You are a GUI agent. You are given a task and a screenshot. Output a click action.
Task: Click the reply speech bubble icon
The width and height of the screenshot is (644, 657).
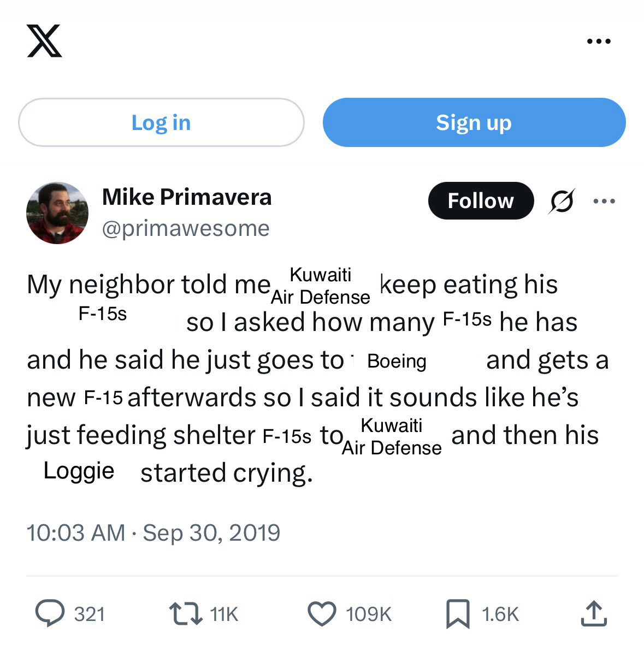coord(50,613)
